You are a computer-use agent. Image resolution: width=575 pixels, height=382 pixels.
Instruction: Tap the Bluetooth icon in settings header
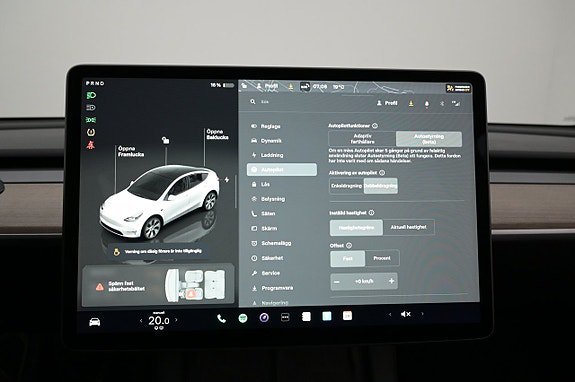tap(442, 104)
